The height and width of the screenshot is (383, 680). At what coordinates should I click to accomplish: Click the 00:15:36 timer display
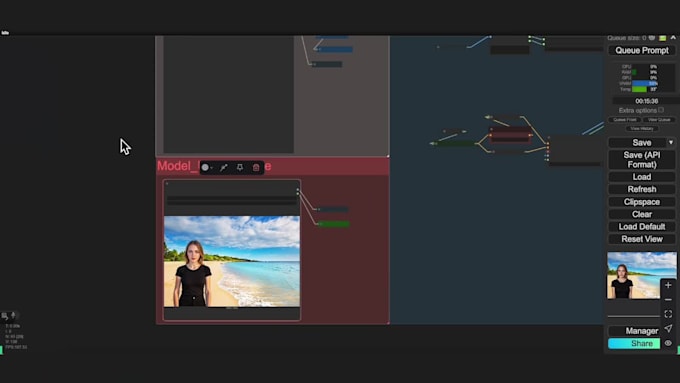(647, 101)
